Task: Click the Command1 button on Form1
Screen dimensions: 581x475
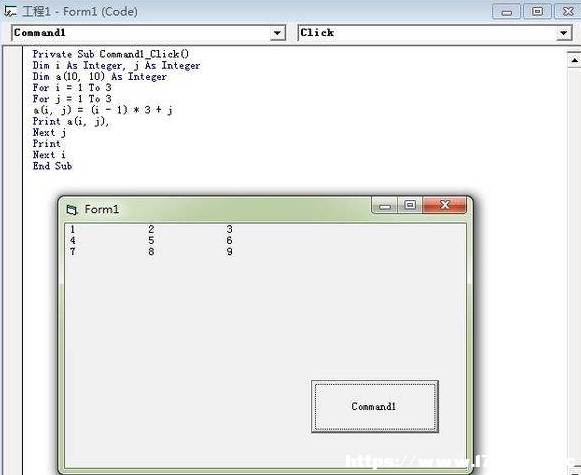Action: point(375,406)
